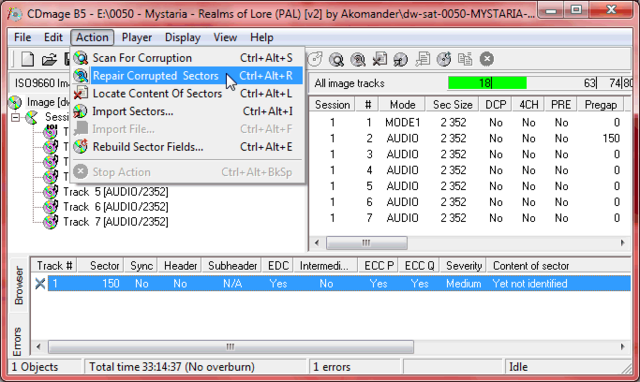Click the Rebuild Sector Fields toolbar icon

point(444,60)
